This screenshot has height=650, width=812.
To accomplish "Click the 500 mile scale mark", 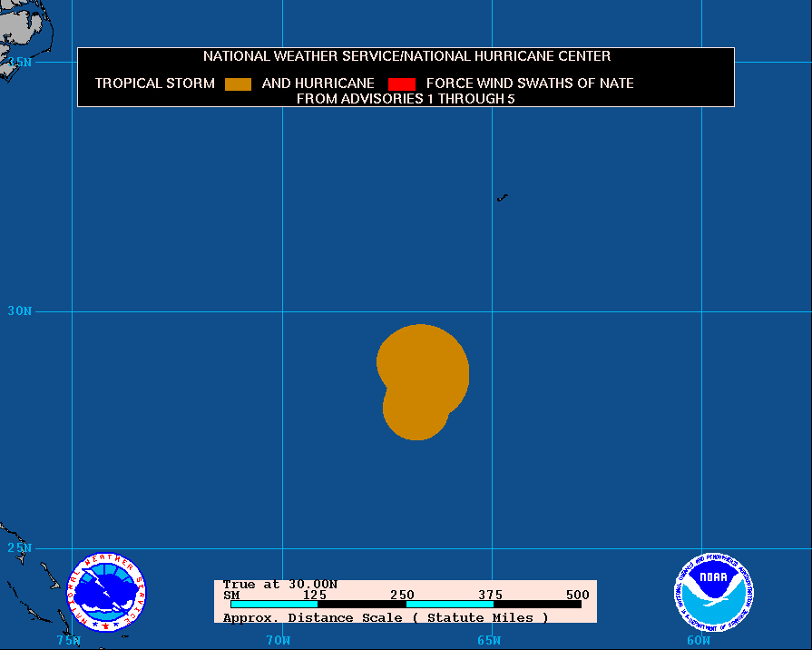I will 577,595.
